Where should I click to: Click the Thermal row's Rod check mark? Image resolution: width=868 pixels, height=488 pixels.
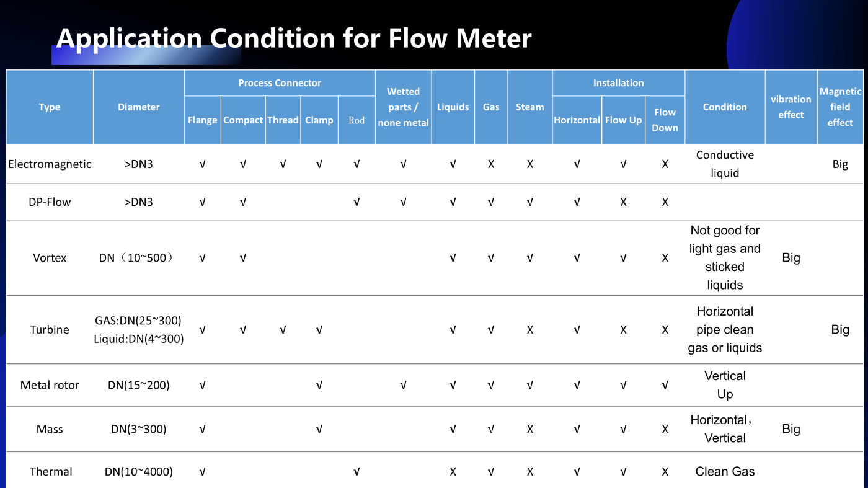(356, 472)
